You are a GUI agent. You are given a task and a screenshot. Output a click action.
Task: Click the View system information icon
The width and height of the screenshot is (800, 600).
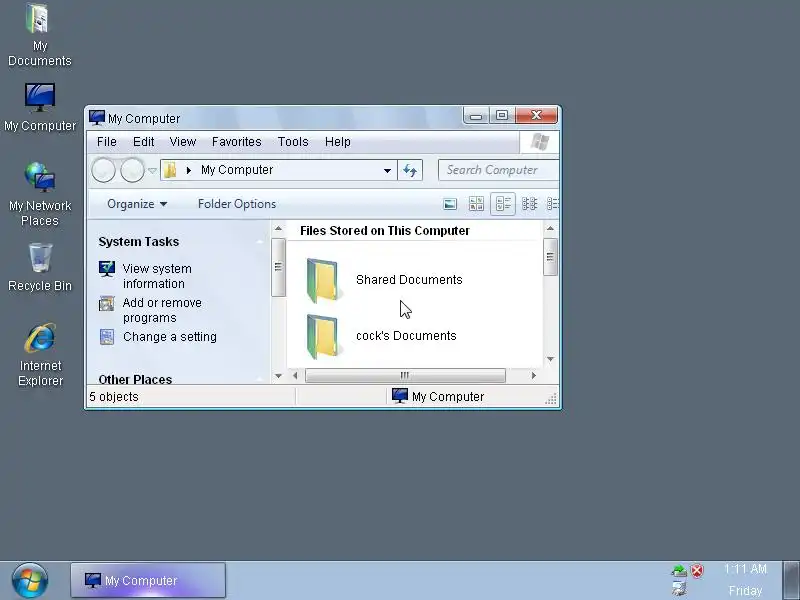(107, 269)
